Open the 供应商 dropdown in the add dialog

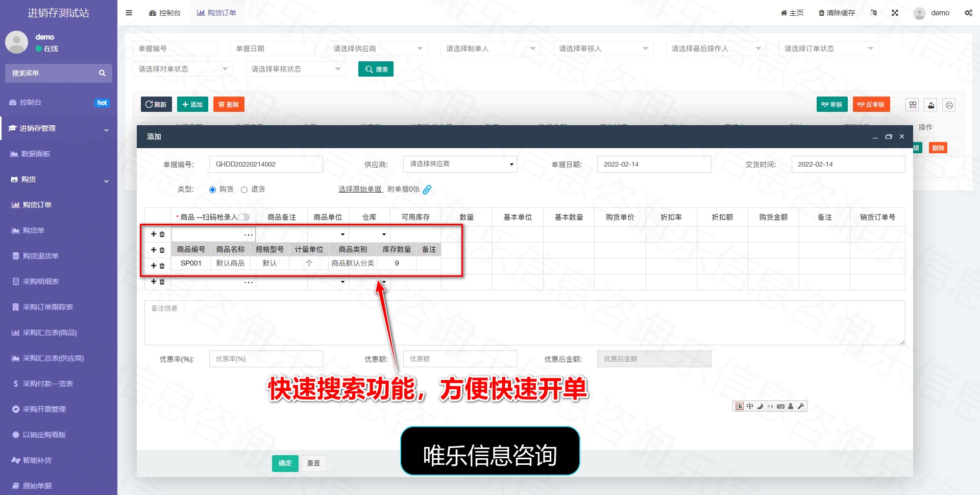[x=460, y=164]
